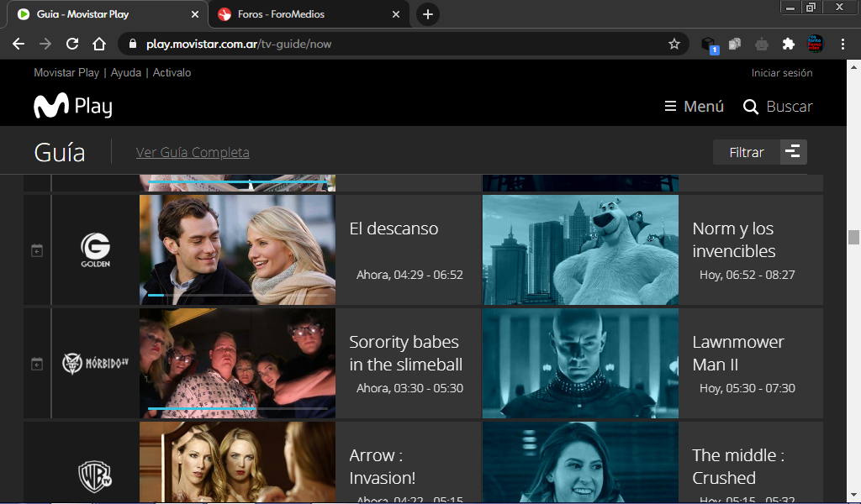Open Norm y los invencibles thumbnail
This screenshot has width=861, height=504.
580,249
